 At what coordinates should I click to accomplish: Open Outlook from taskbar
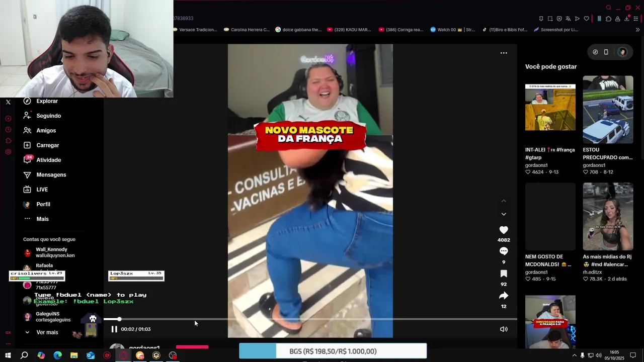(91, 355)
